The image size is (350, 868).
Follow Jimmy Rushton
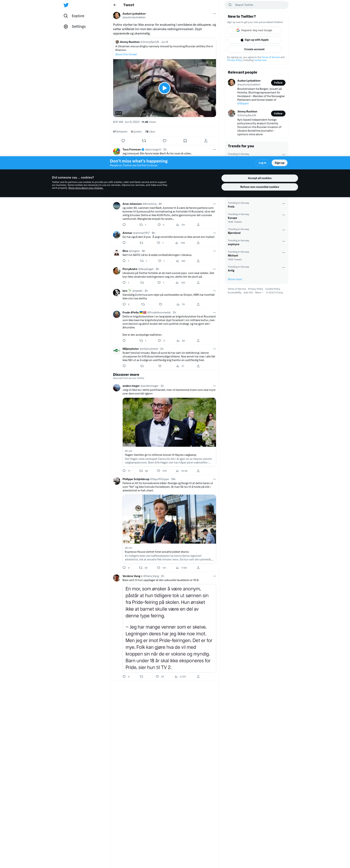coord(278,114)
